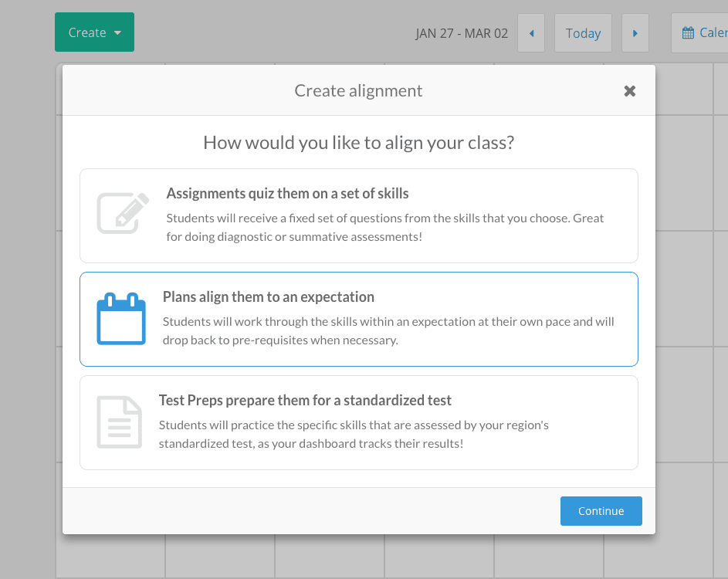
Task: Click the pencil edit icon for Assignments
Action: 123,212
